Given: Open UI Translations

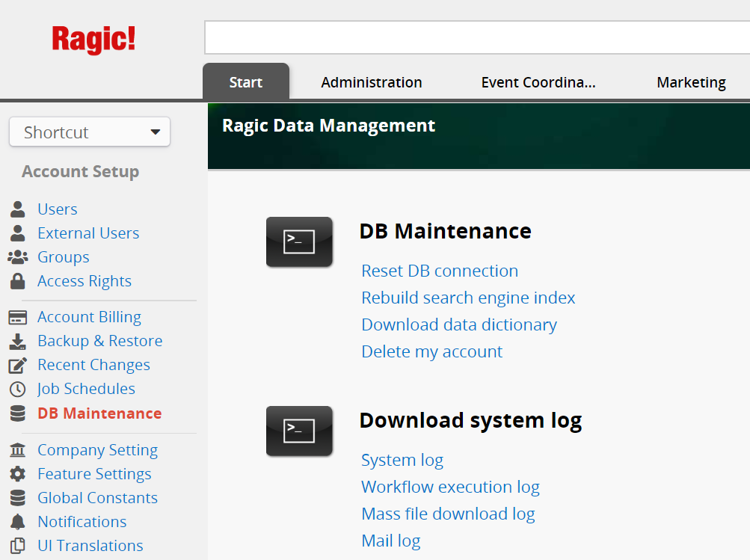Looking at the screenshot, I should click(x=90, y=546).
